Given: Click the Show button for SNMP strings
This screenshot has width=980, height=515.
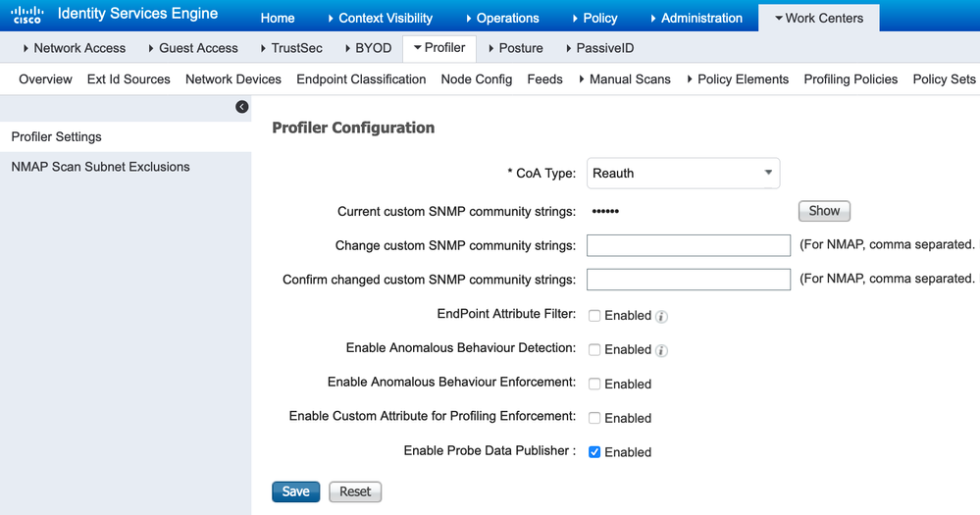Looking at the screenshot, I should 824,211.
